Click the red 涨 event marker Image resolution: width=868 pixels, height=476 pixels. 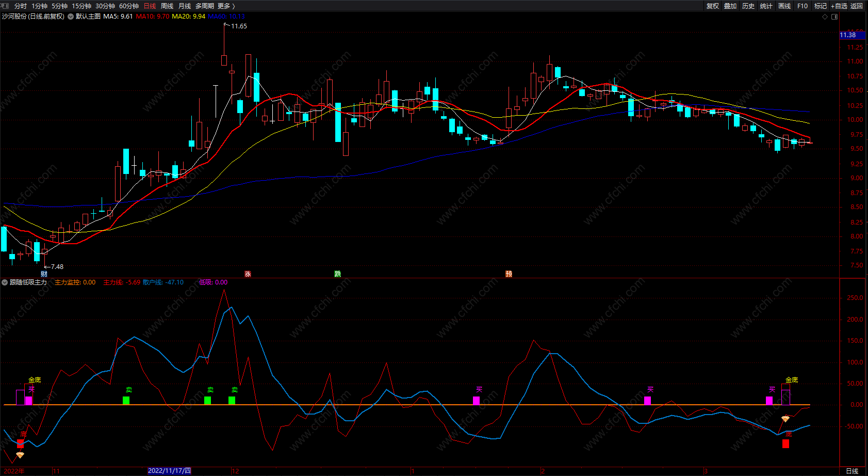click(248, 274)
